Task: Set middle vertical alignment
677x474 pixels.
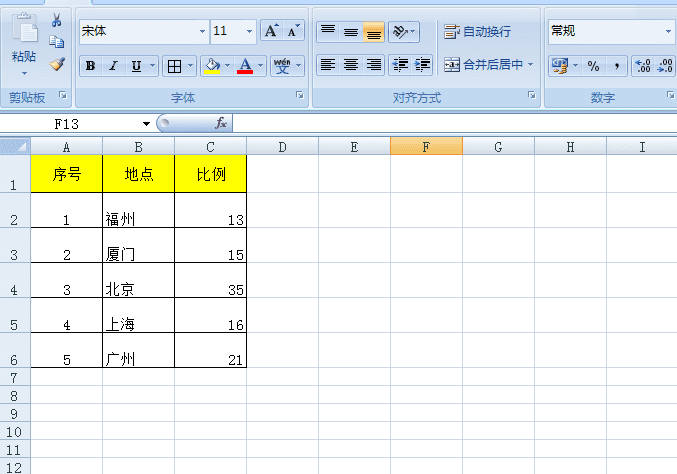Action: coord(351,32)
